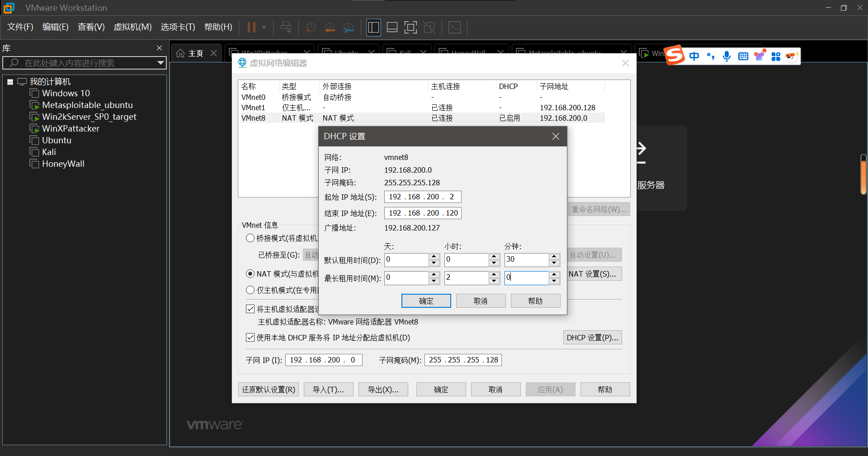Viewport: 868px width, 456px height.
Task: Show the thumbnail bar icon
Action: pos(392,27)
